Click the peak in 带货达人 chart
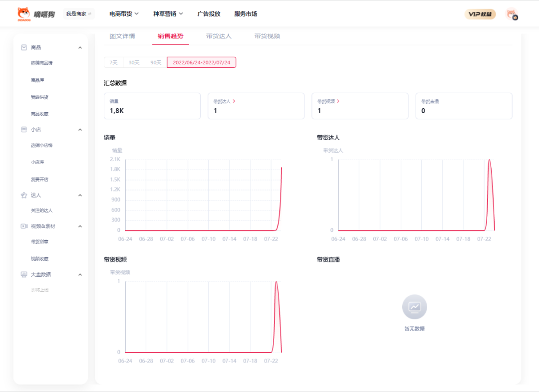Screen dimensions: 539x392 (x=490, y=161)
